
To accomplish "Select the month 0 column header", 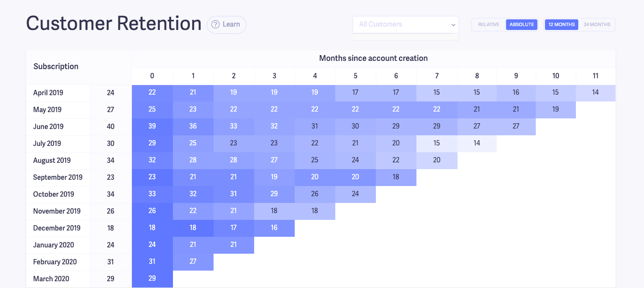I will [152, 76].
